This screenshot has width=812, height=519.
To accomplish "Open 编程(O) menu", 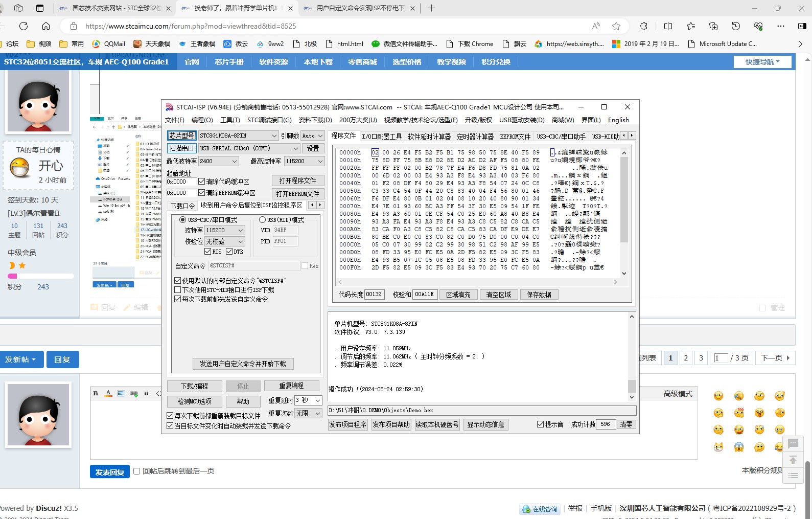I will pos(202,120).
